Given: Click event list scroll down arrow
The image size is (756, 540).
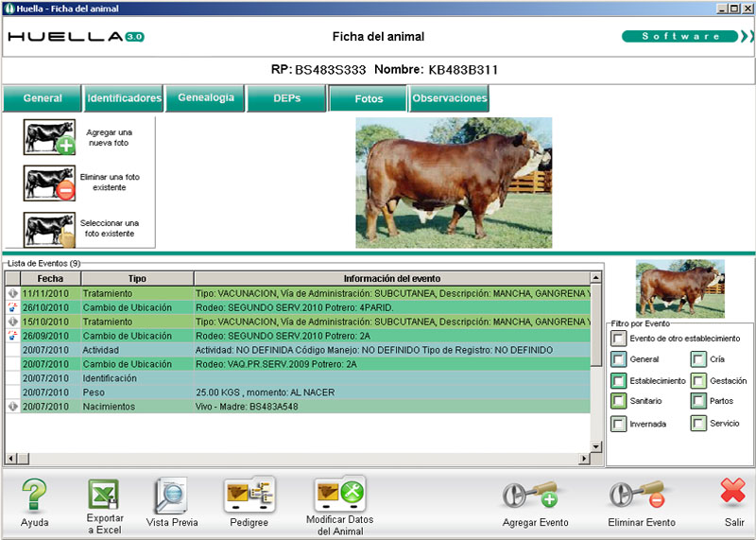Looking at the screenshot, I should click(596, 446).
